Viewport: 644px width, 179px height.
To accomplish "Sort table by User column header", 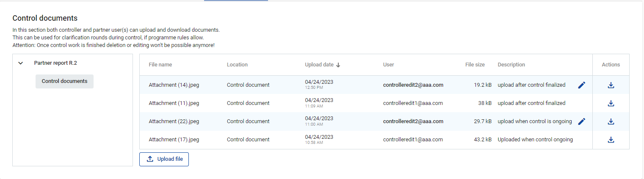I will pos(388,65).
